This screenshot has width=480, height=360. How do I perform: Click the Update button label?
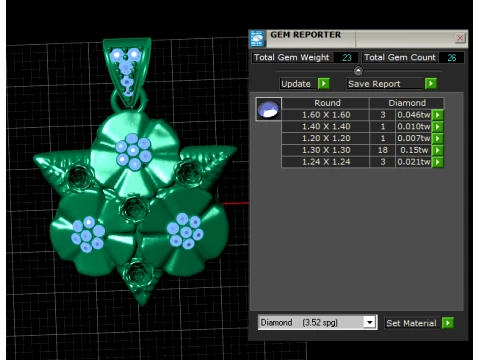296,84
